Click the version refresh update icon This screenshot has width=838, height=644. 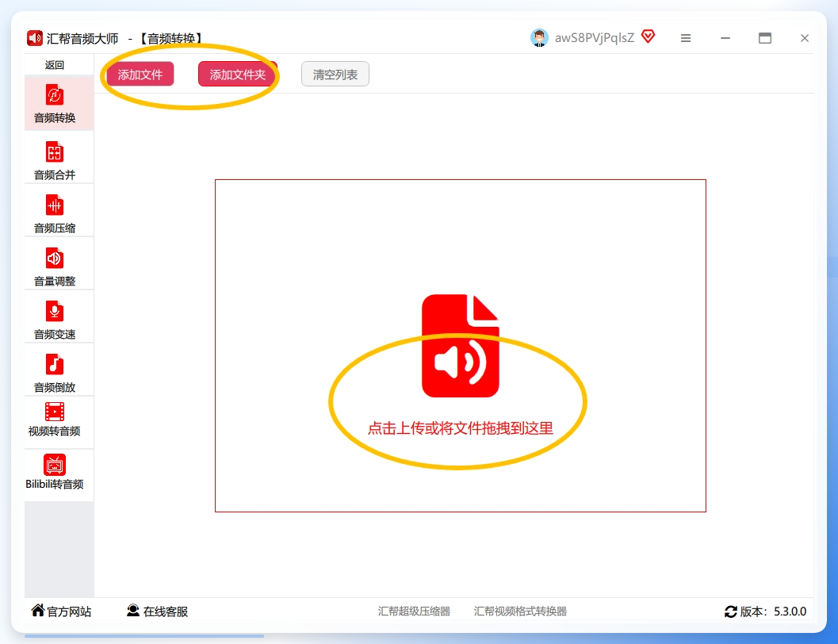click(x=731, y=611)
